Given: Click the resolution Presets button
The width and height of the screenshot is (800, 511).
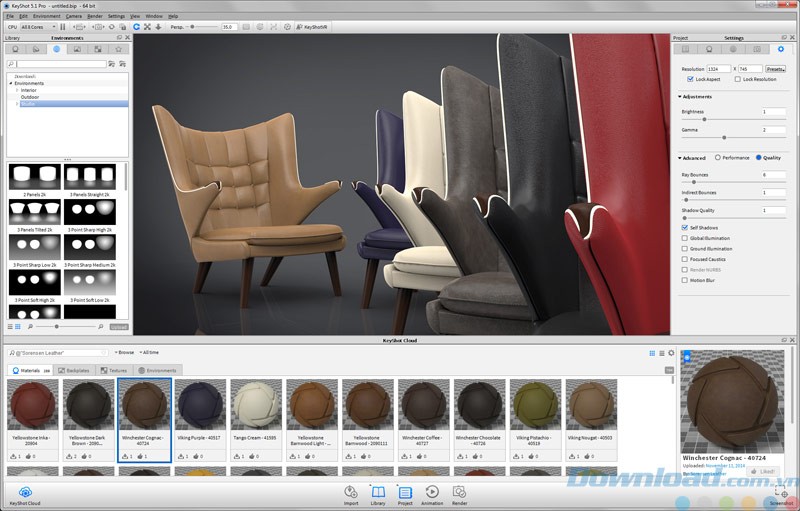Looking at the screenshot, I should (776, 69).
